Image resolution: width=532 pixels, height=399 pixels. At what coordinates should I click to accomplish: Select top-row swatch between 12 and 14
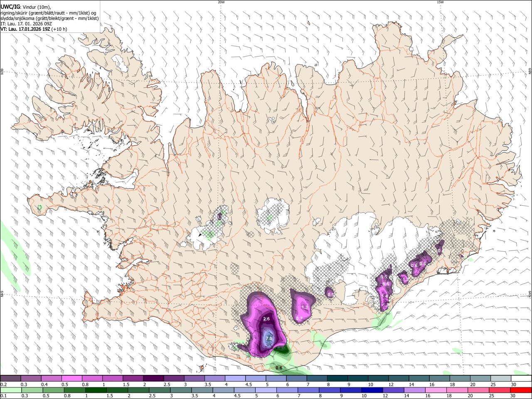(x=399, y=378)
